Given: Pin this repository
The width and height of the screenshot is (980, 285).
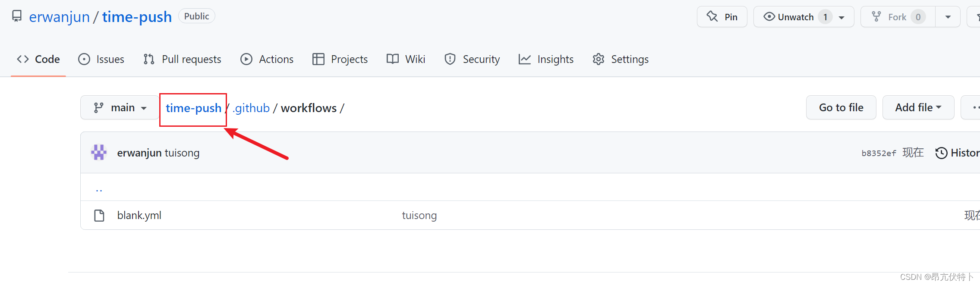Looking at the screenshot, I should pyautogui.click(x=722, y=17).
